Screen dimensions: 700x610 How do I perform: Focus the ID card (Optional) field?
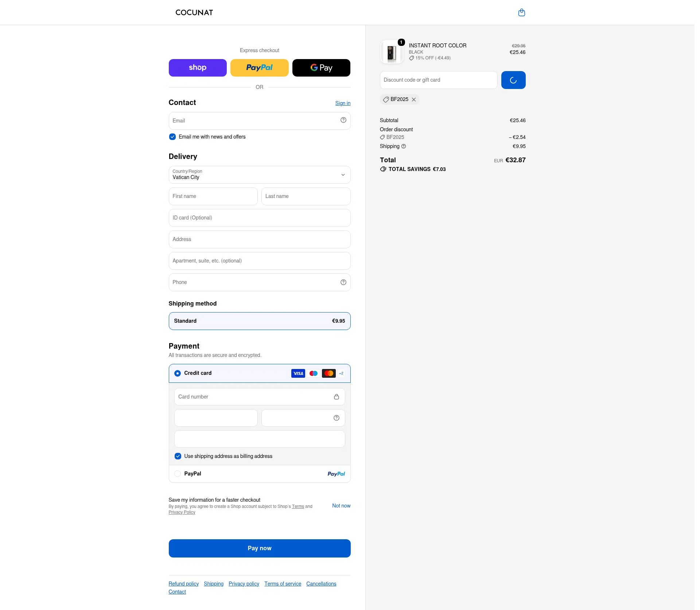[x=260, y=218]
